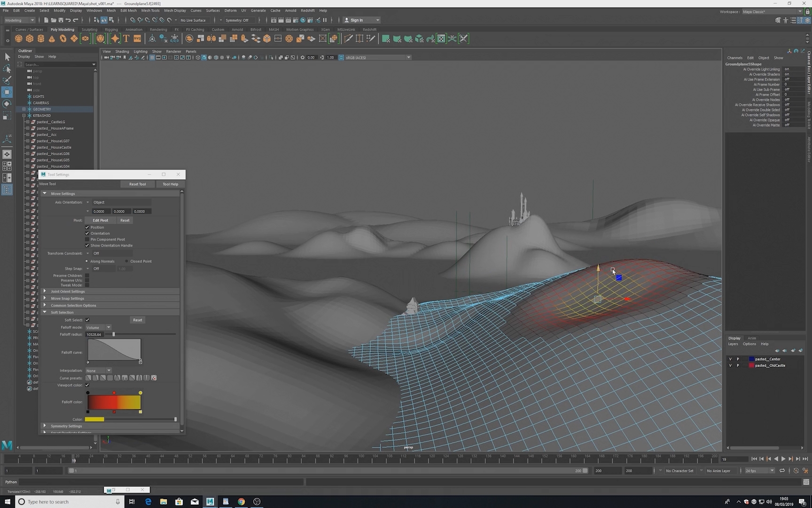Viewport: 812px width, 508px height.
Task: Launch Chrome from the taskbar
Action: pos(241,501)
